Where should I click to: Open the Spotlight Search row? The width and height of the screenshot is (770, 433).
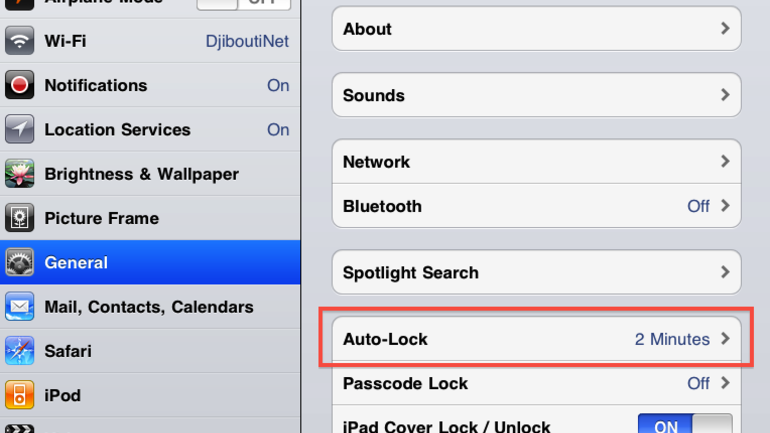tap(536, 272)
